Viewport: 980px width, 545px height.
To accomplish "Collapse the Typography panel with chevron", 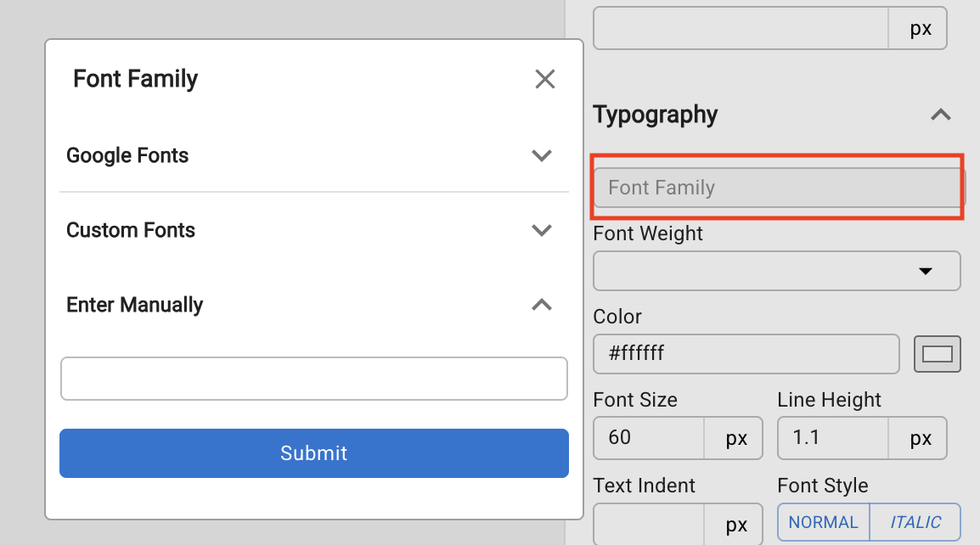I will click(x=940, y=115).
